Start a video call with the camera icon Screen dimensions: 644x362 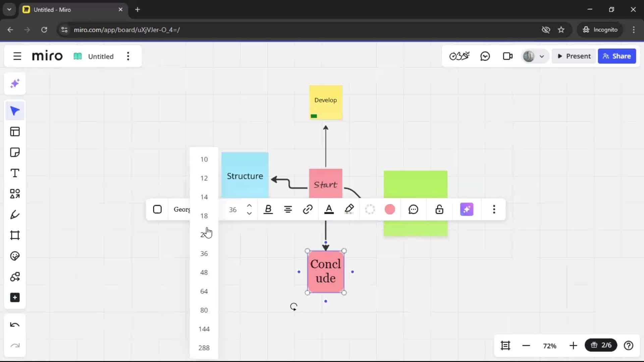(x=507, y=56)
